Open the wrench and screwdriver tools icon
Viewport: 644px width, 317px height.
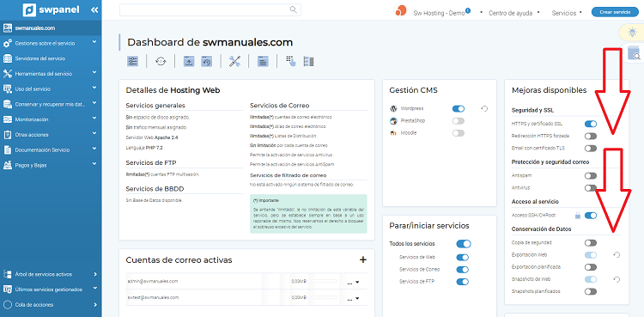point(234,62)
